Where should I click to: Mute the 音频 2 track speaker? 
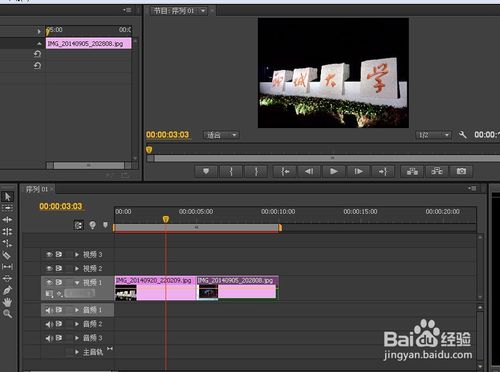tap(49, 324)
